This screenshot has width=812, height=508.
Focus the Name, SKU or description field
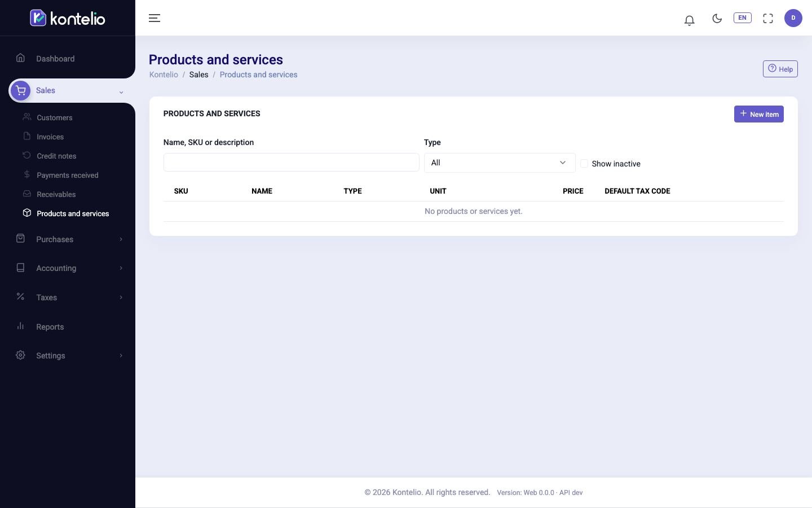[x=291, y=163]
